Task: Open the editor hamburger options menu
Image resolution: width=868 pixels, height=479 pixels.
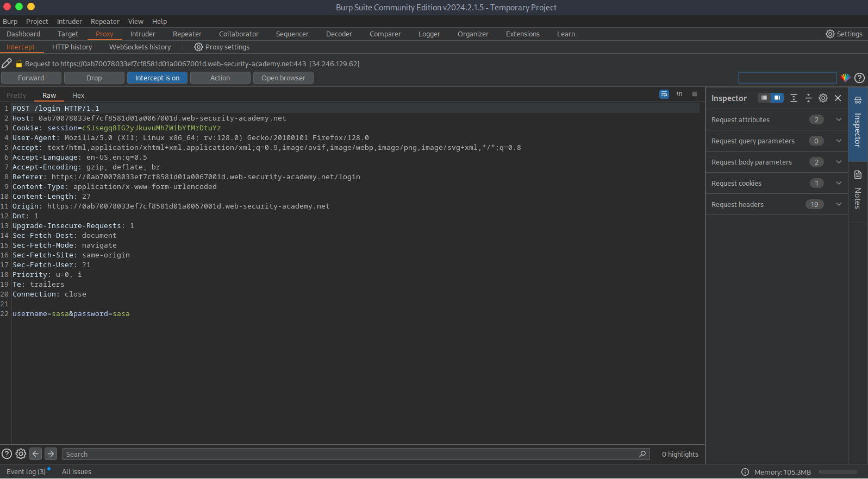Action: 695,94
